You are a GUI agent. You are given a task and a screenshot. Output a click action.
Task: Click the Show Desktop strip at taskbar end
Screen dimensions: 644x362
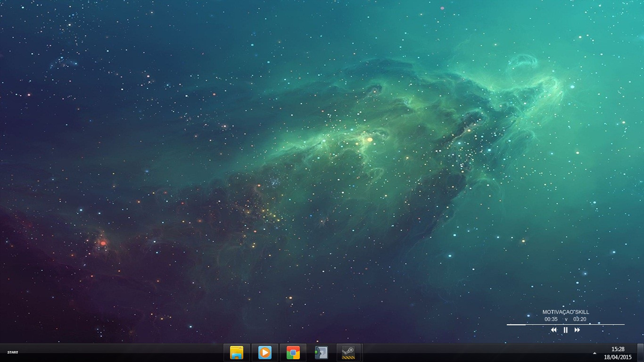click(640, 353)
